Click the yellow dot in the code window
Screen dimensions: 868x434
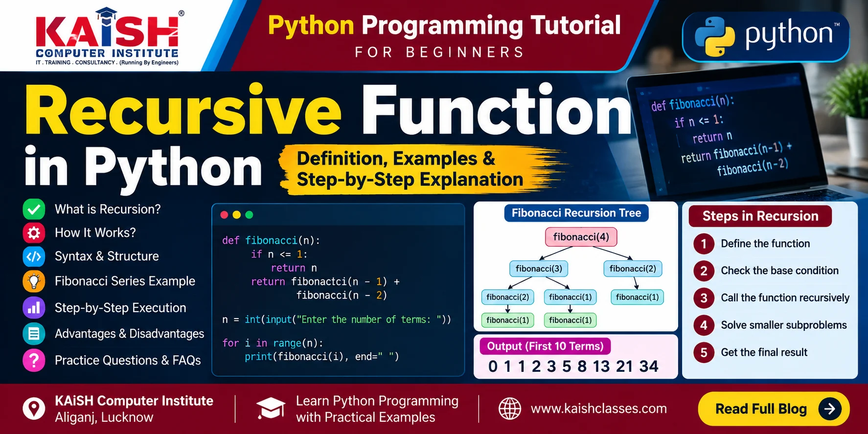click(237, 215)
